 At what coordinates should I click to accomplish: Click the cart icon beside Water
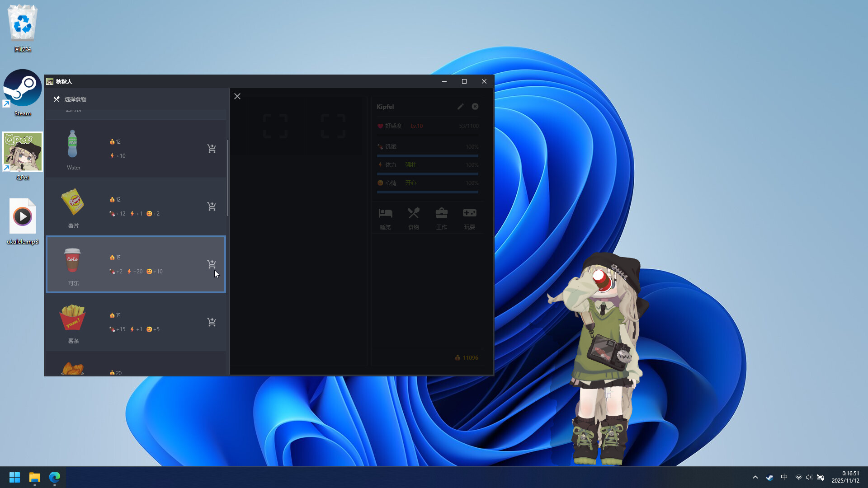pyautogui.click(x=212, y=148)
